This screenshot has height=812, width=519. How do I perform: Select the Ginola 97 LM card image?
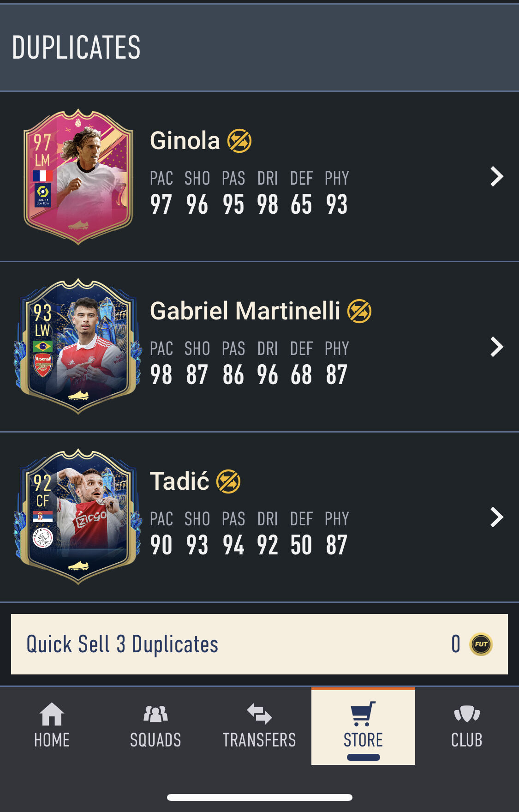click(78, 176)
